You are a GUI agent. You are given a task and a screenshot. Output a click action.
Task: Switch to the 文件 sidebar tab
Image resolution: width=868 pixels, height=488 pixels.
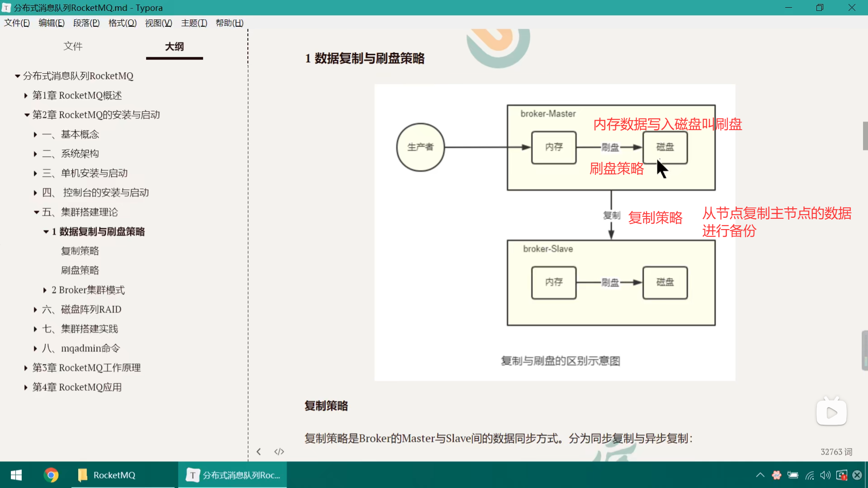coord(73,46)
